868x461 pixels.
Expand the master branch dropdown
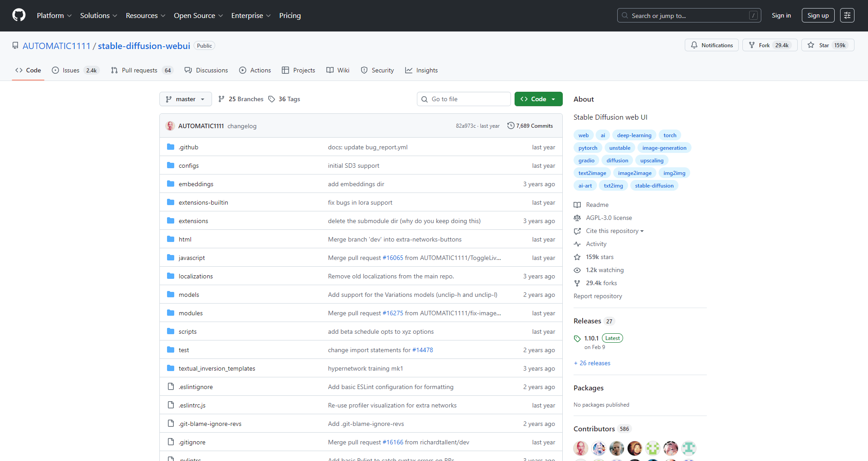(x=185, y=99)
